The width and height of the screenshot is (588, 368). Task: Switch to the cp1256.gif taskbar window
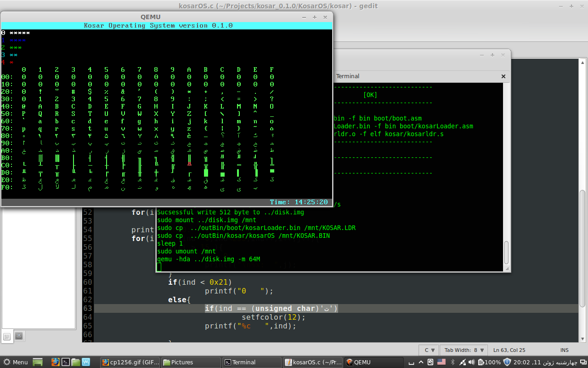[130, 362]
